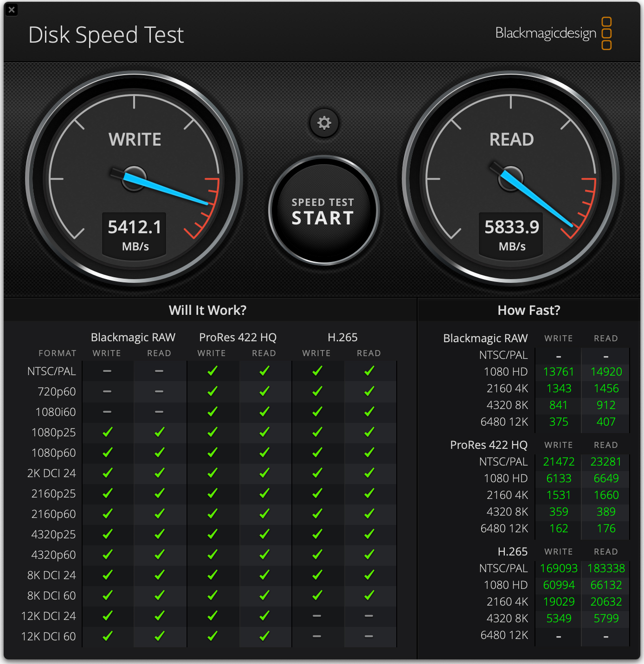Select the 5349 write value
The width and height of the screenshot is (644, 664).
pos(559,619)
